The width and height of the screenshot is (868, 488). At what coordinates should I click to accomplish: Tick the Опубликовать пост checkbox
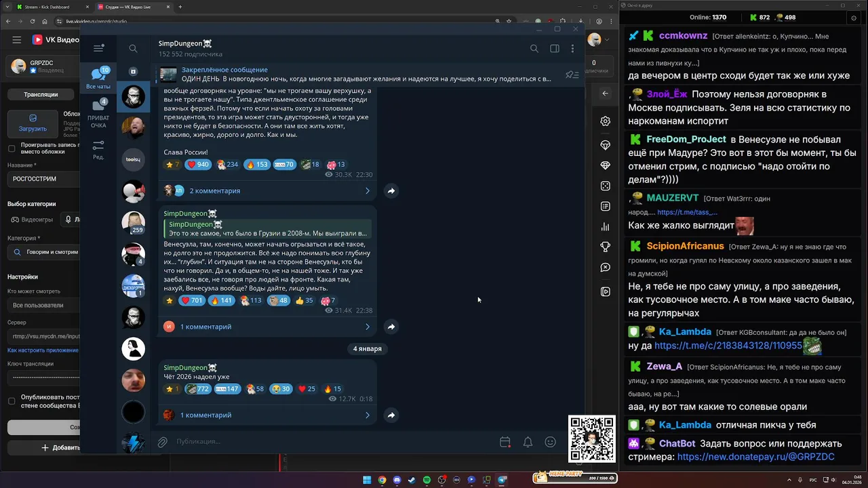(12, 401)
